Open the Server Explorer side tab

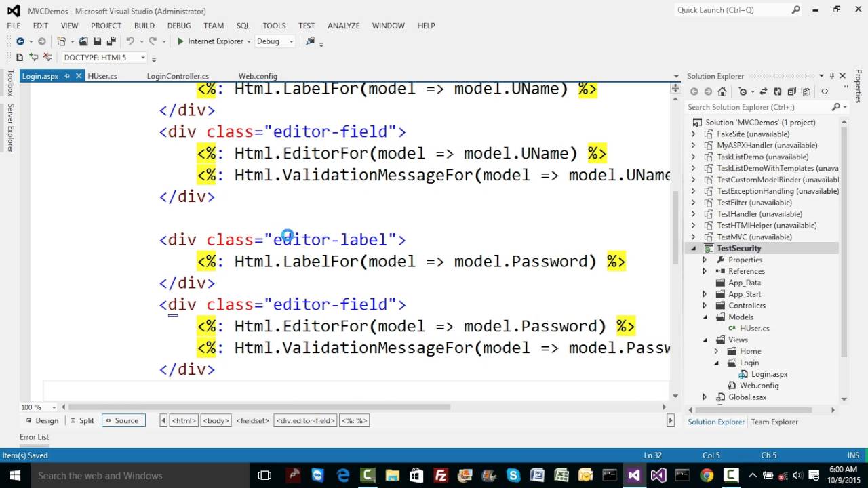(10, 127)
